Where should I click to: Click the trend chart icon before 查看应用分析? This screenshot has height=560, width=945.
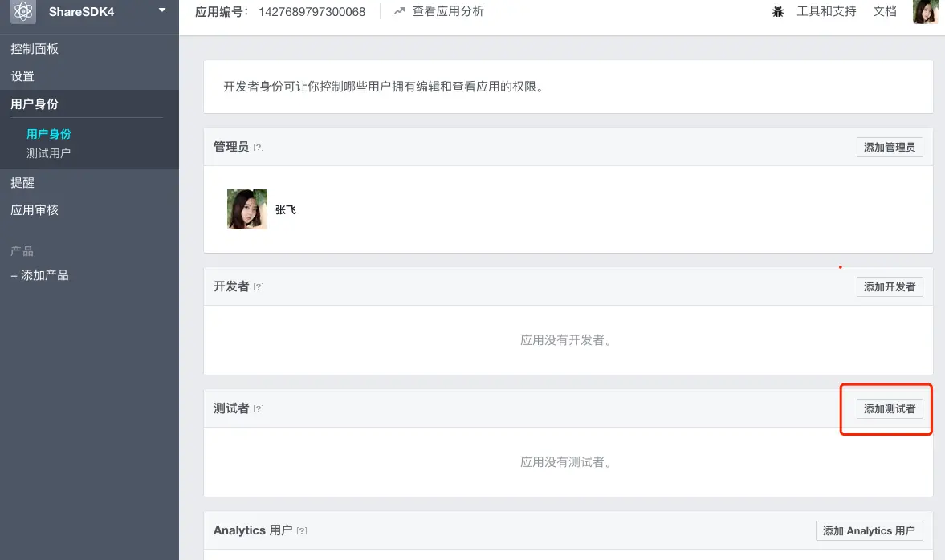399,11
